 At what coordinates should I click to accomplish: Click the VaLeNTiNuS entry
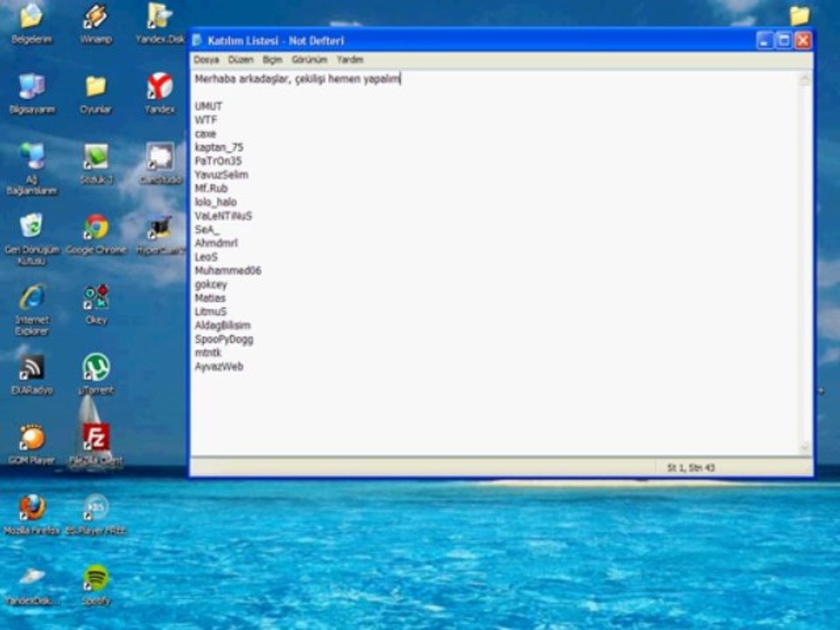pos(223,216)
